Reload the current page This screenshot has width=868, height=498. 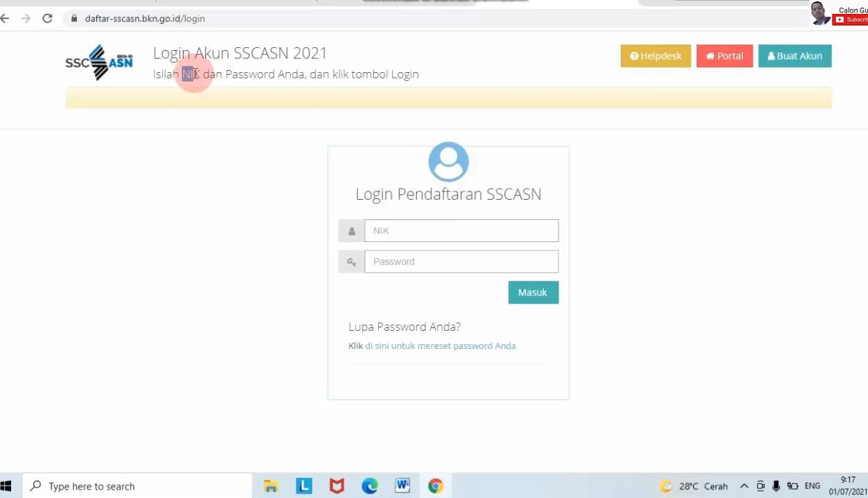tap(47, 19)
